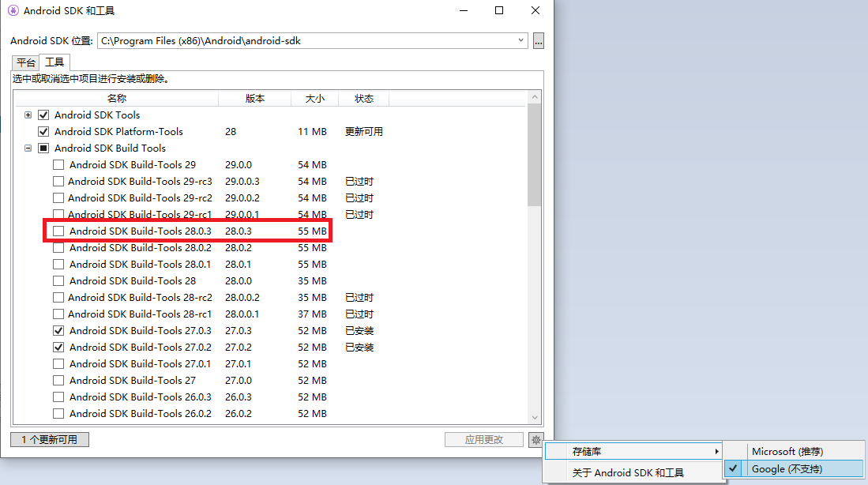Image resolution: width=868 pixels, height=485 pixels.
Task: Expand the Android SDK Tools node
Action: pyautogui.click(x=28, y=115)
